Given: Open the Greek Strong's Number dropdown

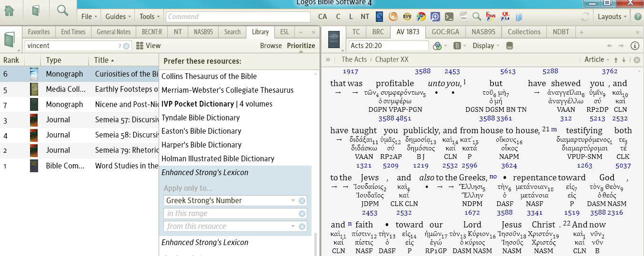Looking at the screenshot, I should 293,201.
